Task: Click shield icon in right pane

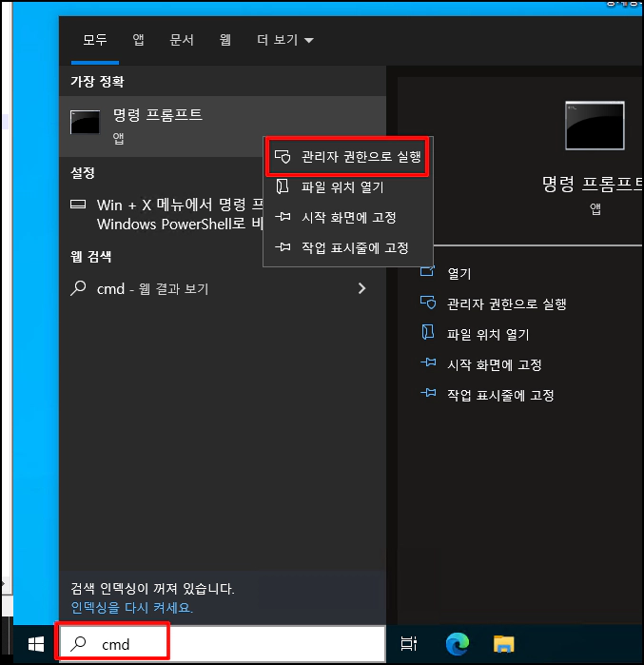Action: point(428,303)
